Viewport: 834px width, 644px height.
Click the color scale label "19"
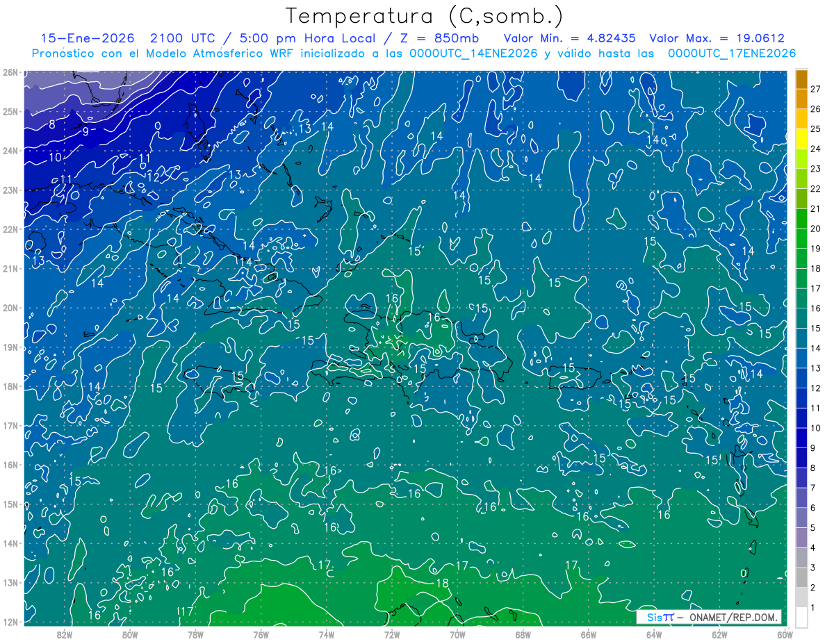click(x=815, y=249)
